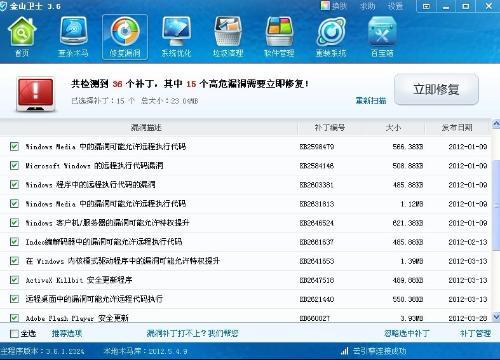
Task: Click the cloud engine signal icon in status bar
Action: 344,351
